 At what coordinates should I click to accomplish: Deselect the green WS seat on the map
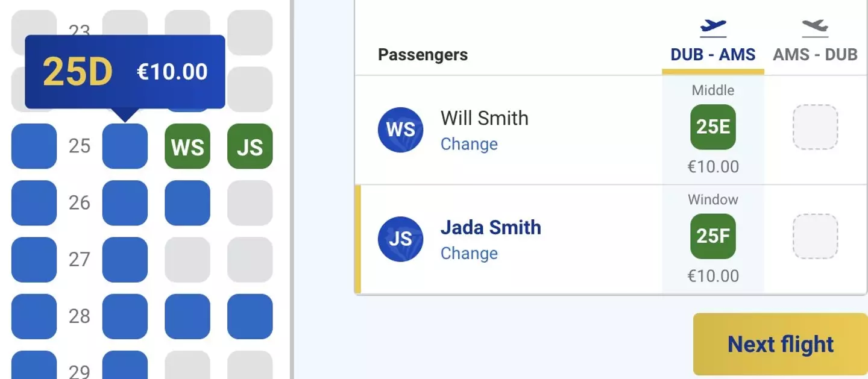pyautogui.click(x=187, y=146)
